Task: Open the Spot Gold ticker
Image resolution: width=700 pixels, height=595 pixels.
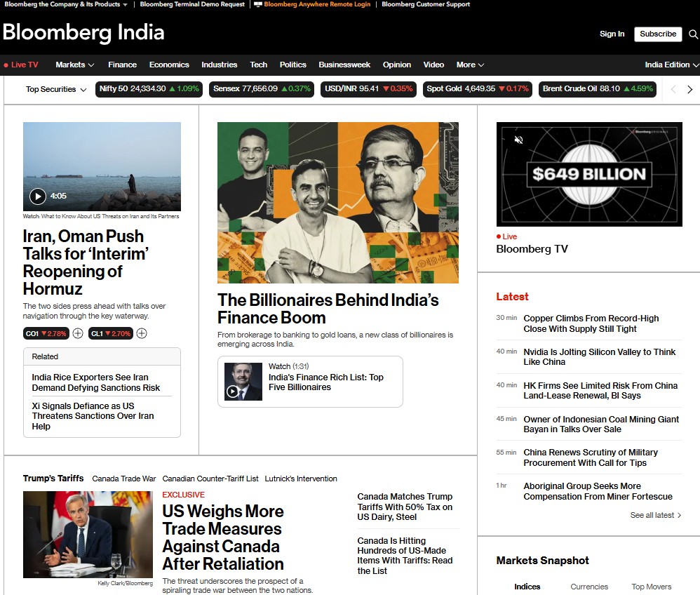Action: [x=477, y=89]
